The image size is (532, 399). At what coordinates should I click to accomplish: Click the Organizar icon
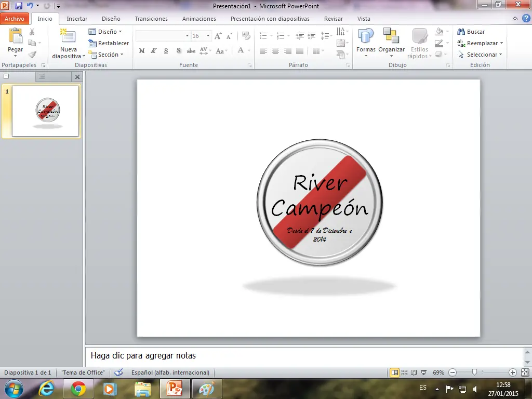click(x=391, y=35)
